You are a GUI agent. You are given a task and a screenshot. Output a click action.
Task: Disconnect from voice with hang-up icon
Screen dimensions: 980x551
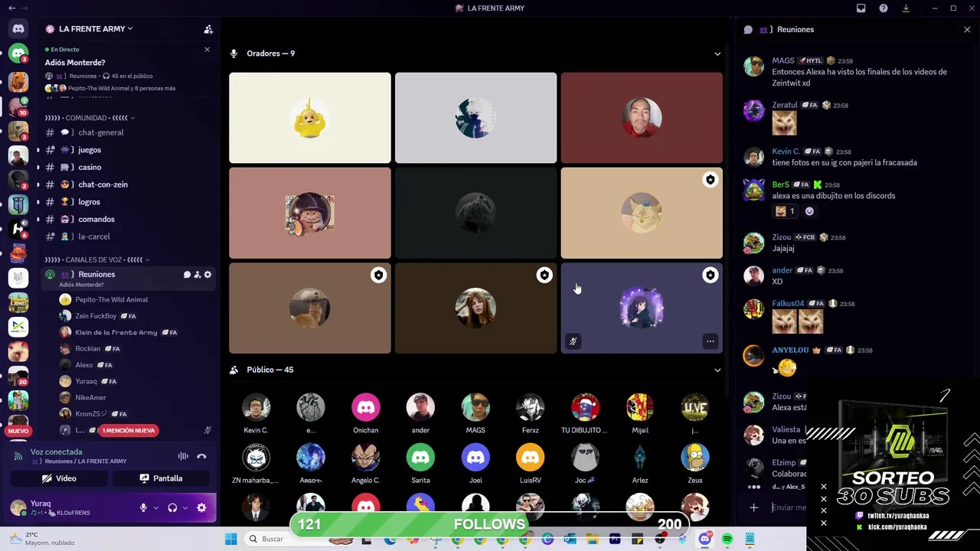[201, 456]
